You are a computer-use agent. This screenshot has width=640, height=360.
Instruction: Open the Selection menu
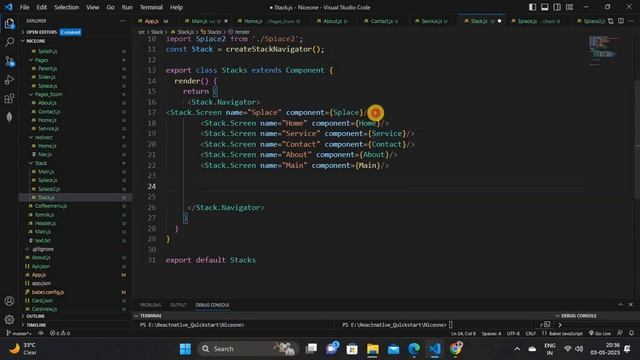click(x=67, y=7)
